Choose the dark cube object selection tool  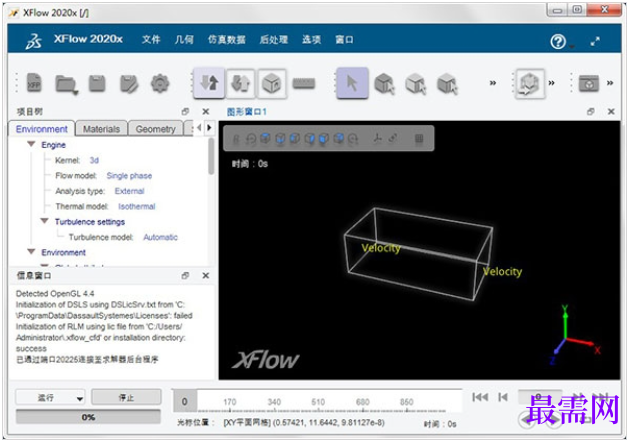(385, 83)
